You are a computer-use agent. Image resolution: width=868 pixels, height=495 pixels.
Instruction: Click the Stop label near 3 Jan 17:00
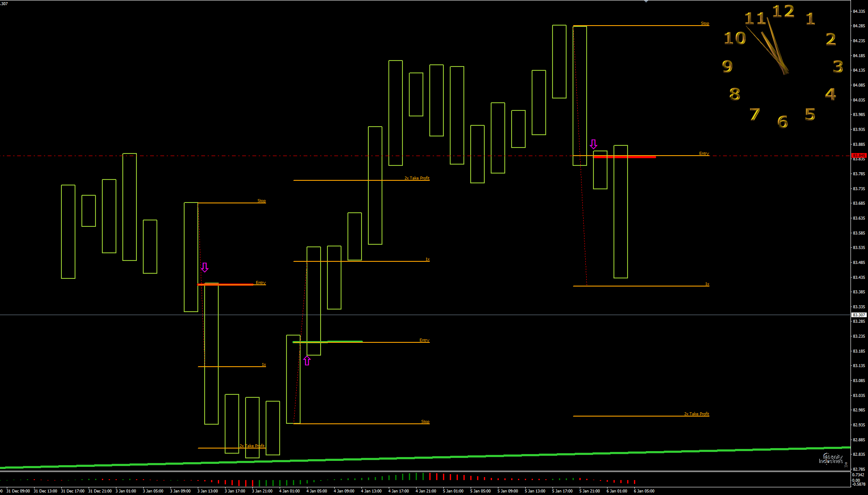point(261,201)
